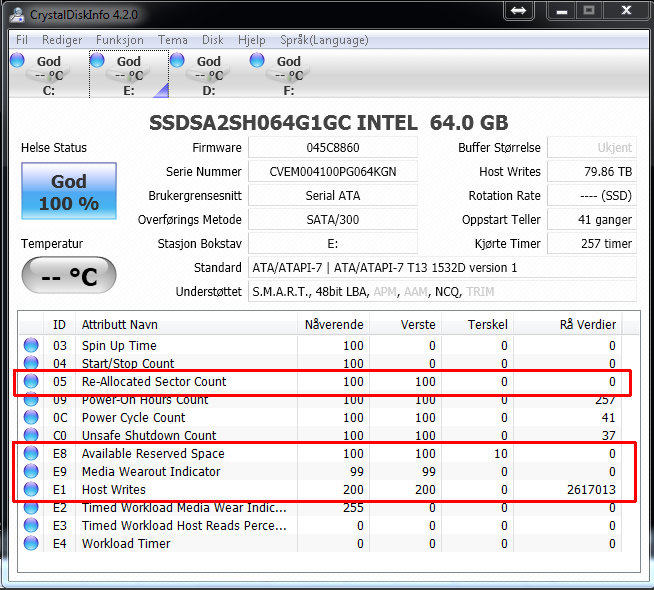654x590 pixels.
Task: Click the CrystalDiskInfo title bar app icon
Action: tap(17, 15)
